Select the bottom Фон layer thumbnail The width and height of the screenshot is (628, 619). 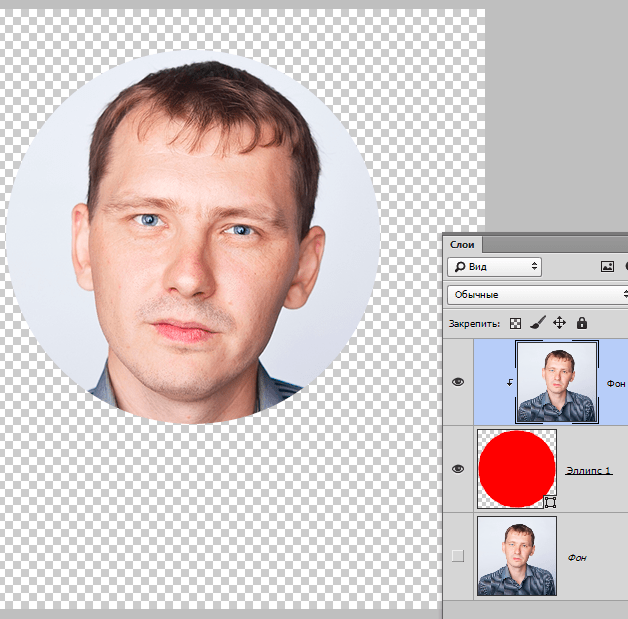[x=516, y=556]
